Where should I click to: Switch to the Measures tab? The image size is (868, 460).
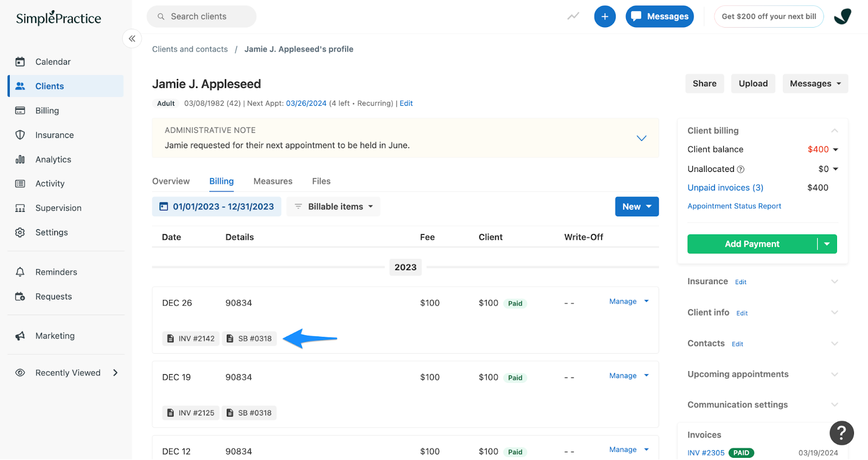(273, 181)
